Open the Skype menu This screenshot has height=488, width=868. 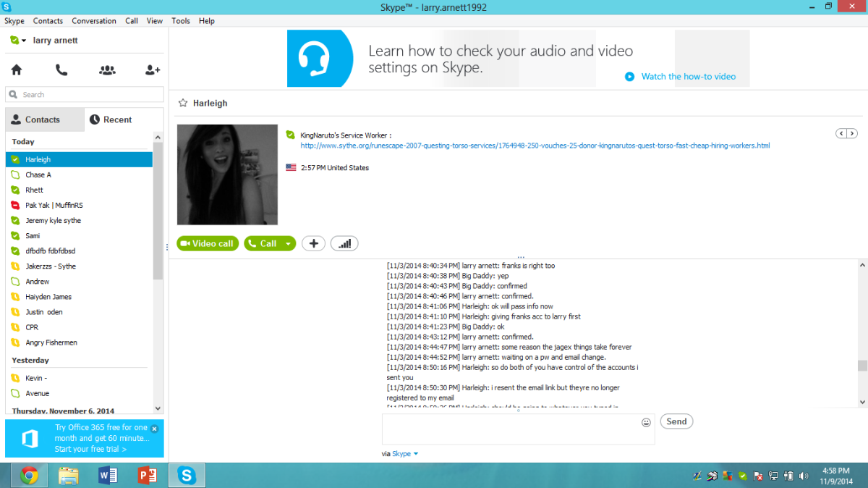pos(14,21)
